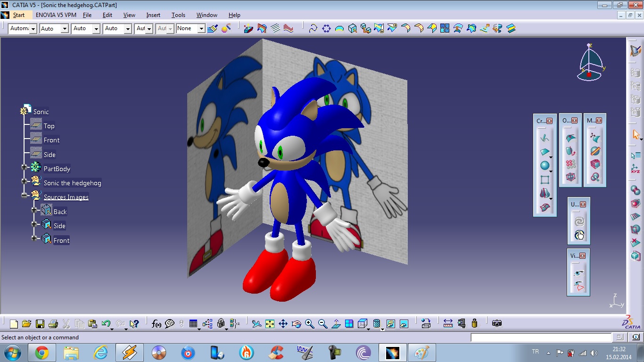Collapse the Sources Images node
This screenshot has height=362, width=644.
[x=25, y=195]
